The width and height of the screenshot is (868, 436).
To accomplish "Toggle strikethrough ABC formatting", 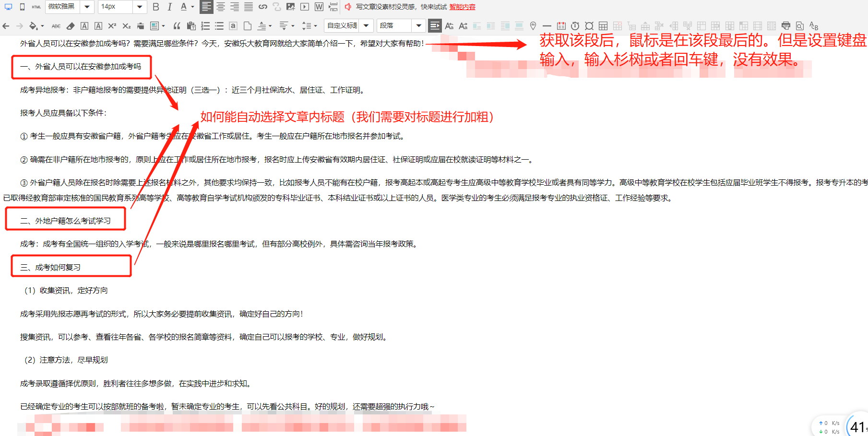I will coord(56,26).
